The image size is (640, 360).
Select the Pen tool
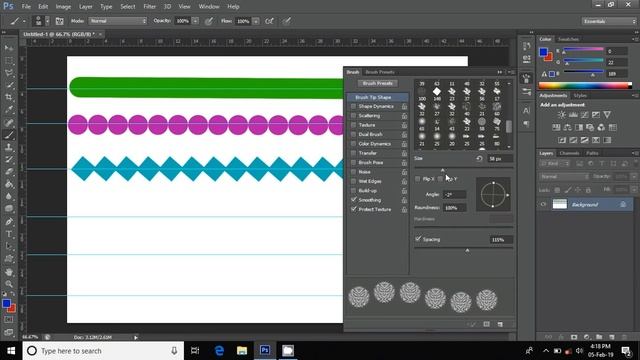(x=9, y=222)
